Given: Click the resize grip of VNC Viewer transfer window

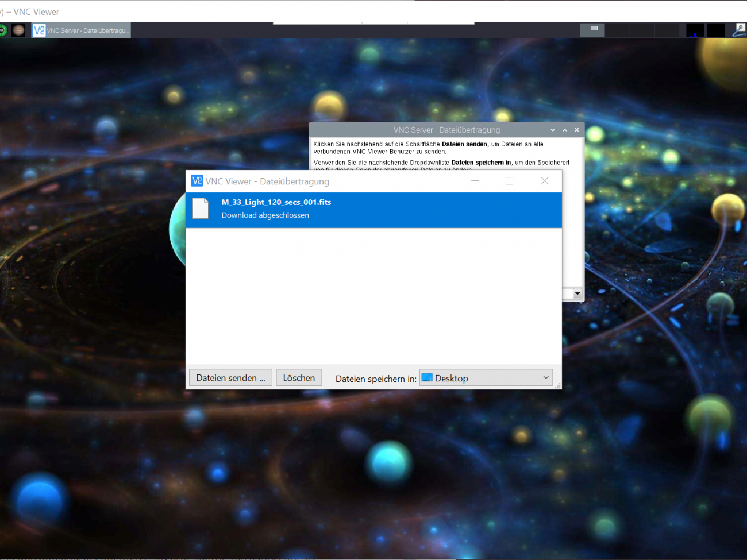Looking at the screenshot, I should click(558, 386).
